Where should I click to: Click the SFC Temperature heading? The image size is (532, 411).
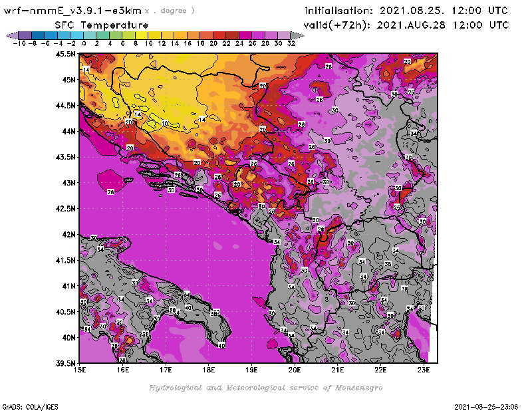pyautogui.click(x=102, y=25)
